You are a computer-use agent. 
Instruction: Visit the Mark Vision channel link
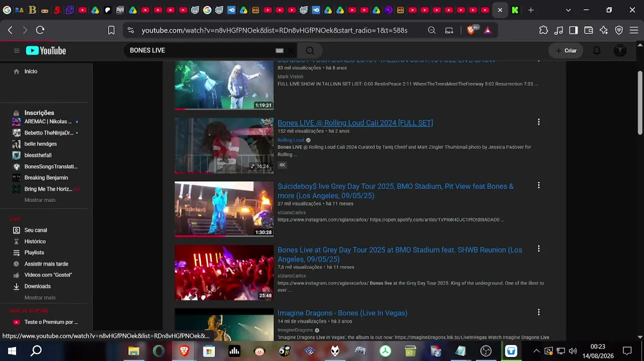[x=290, y=77]
